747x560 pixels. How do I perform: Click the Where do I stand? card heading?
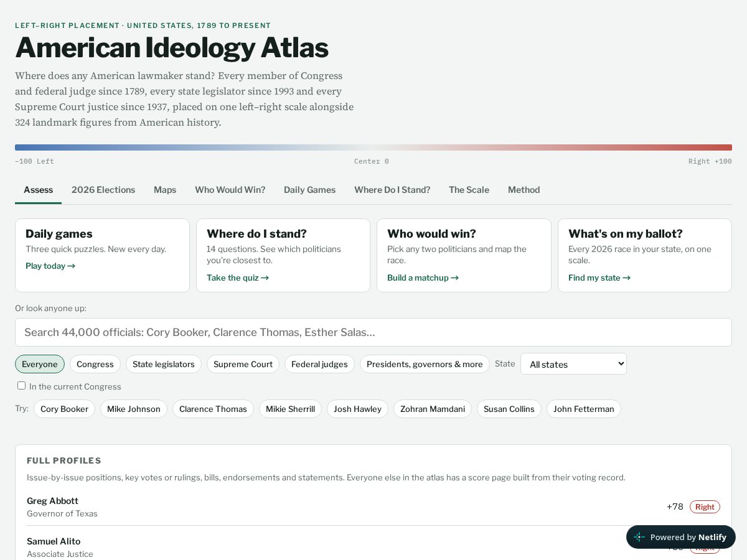pos(256,234)
